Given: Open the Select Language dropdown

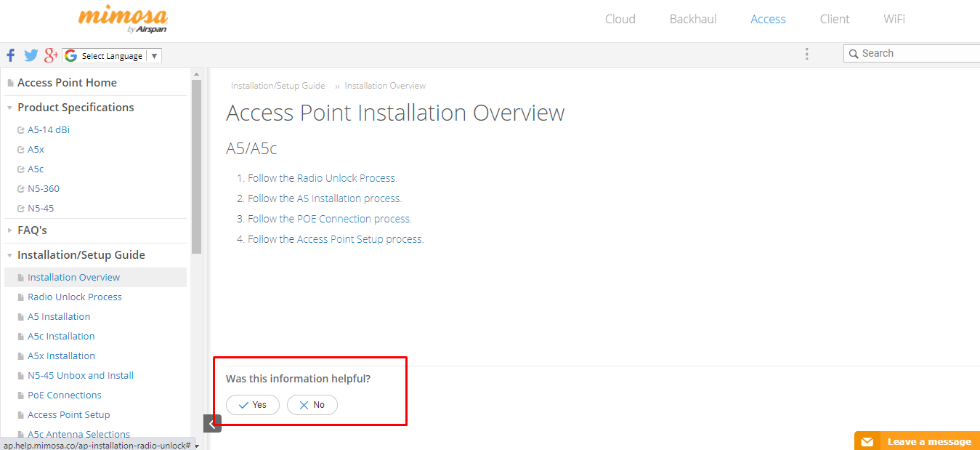Looking at the screenshot, I should point(113,56).
